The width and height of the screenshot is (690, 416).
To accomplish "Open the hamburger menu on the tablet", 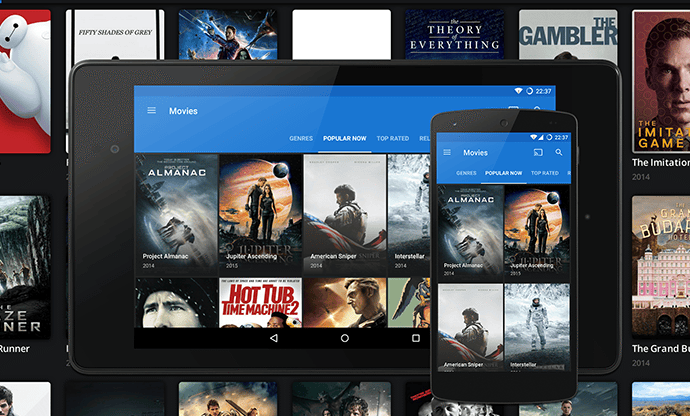I will (x=151, y=110).
